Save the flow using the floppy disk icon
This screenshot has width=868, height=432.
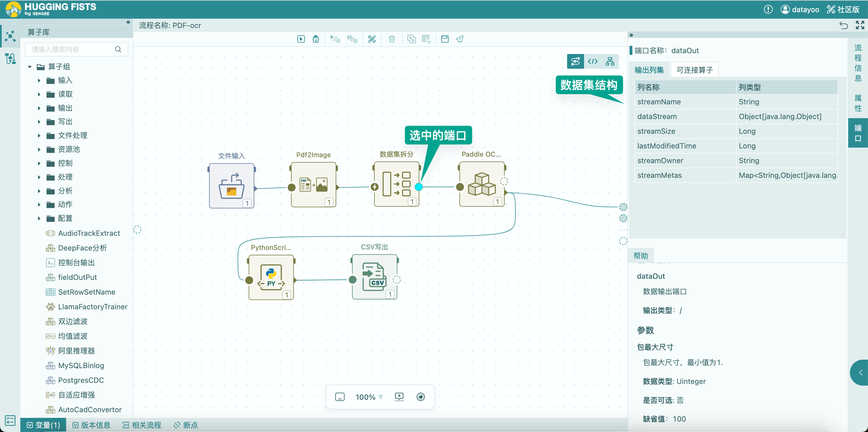[445, 39]
